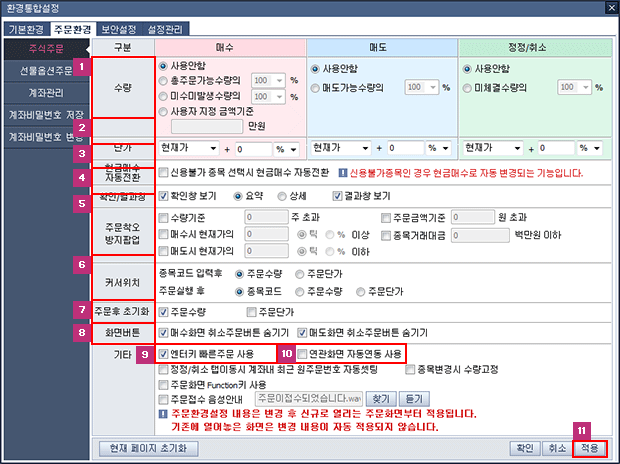This screenshot has height=464, width=620.
Task: Click the number 9 callout badge
Action: (x=145, y=354)
